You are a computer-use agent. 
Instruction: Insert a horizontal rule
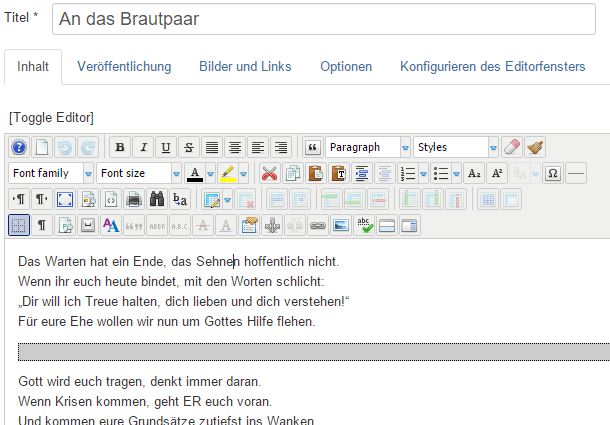(x=576, y=173)
